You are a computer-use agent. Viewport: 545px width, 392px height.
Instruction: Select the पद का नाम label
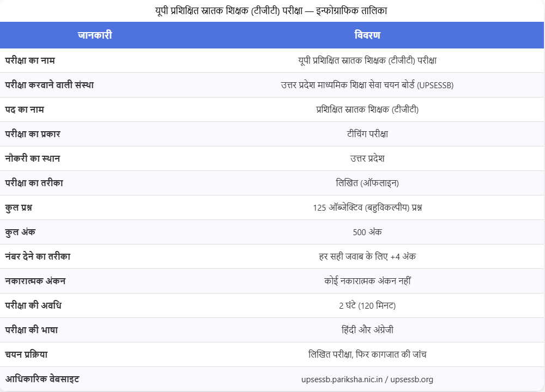[25, 109]
